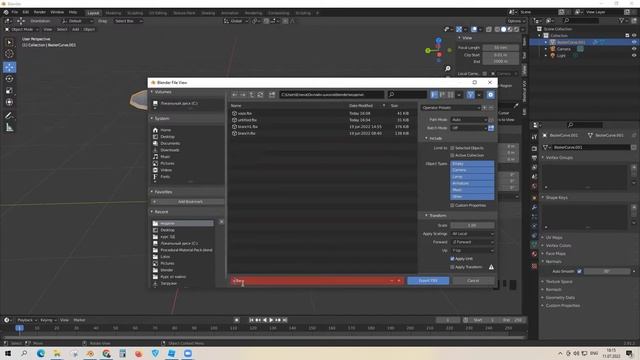Refresh the file list in file browser
The height and width of the screenshot is (360, 640).
coord(260,95)
